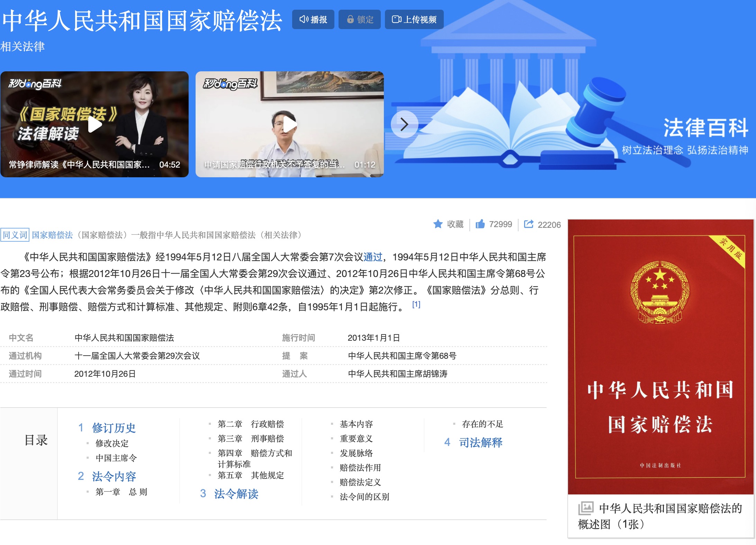This screenshot has height=545, width=756.
Task: Click the star icon to 收藏 the page
Action: pos(438,224)
